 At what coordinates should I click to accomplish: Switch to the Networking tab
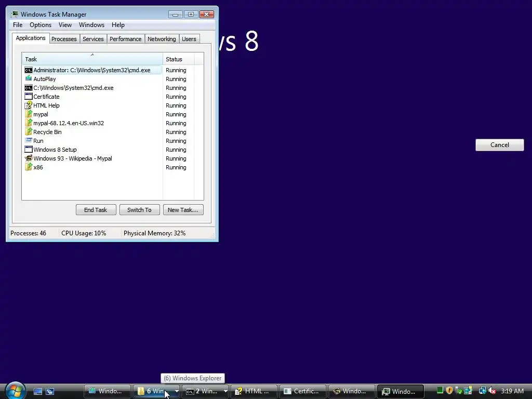pos(162,39)
